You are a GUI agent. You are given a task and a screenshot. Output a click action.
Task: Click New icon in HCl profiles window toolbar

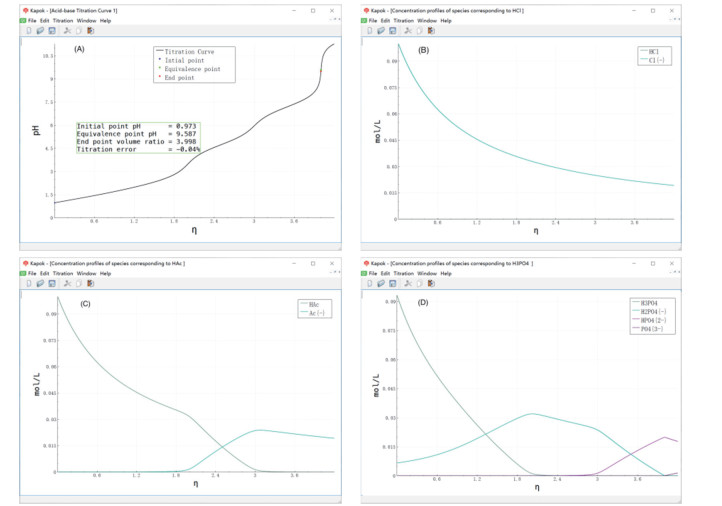370,30
